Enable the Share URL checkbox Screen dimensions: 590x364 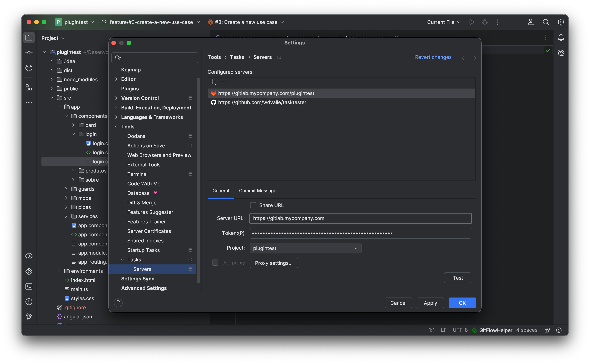click(x=253, y=205)
